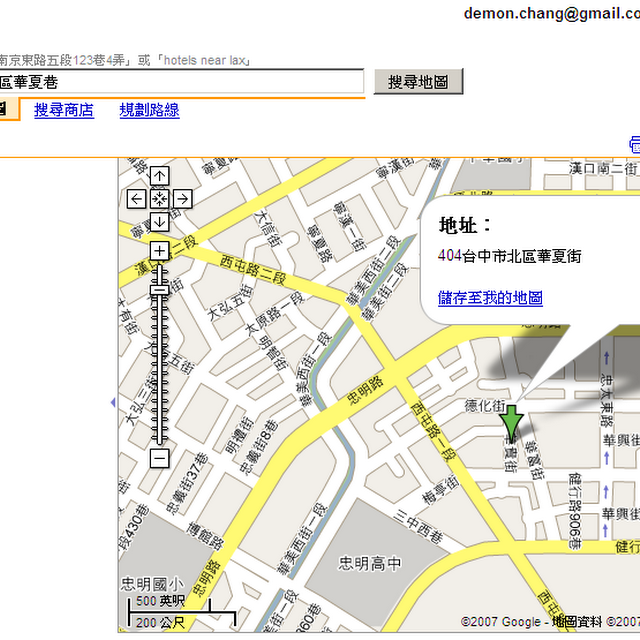
Task: Click the demon.chang@gmail account text
Action: coord(551,13)
